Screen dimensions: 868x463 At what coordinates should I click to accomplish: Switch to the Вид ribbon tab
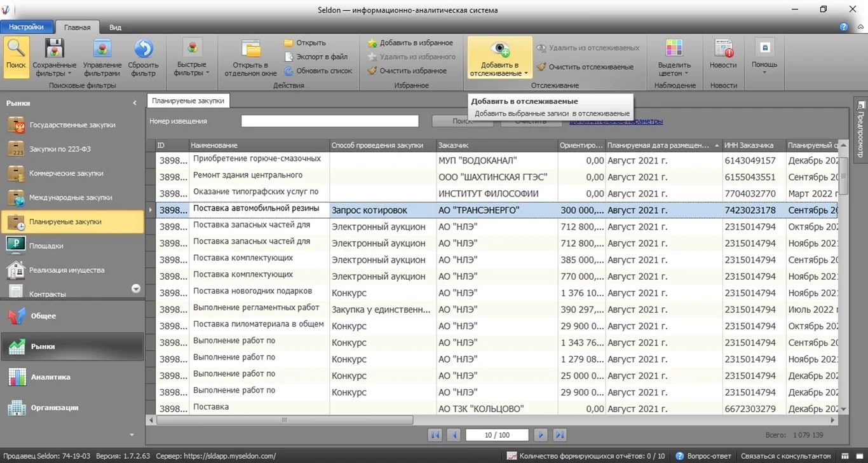[x=115, y=27]
